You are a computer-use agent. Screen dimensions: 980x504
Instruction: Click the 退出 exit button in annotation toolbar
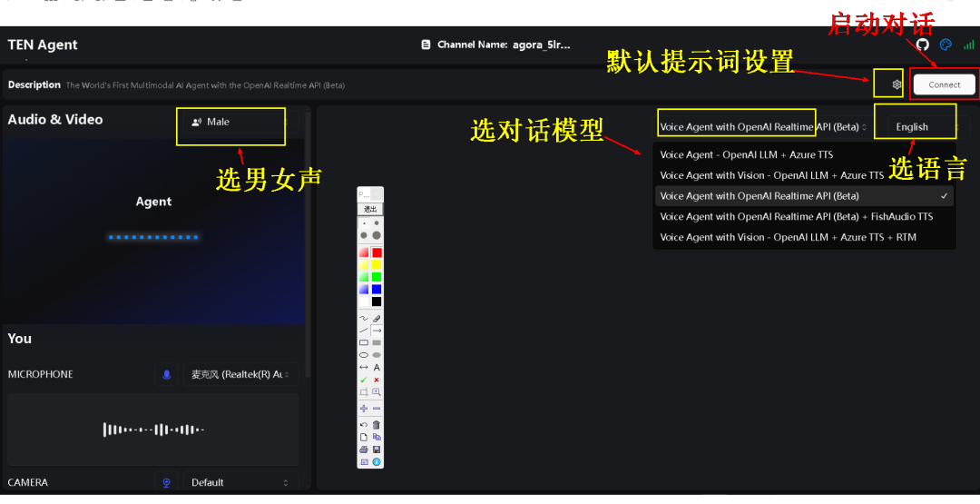pyautogui.click(x=370, y=209)
